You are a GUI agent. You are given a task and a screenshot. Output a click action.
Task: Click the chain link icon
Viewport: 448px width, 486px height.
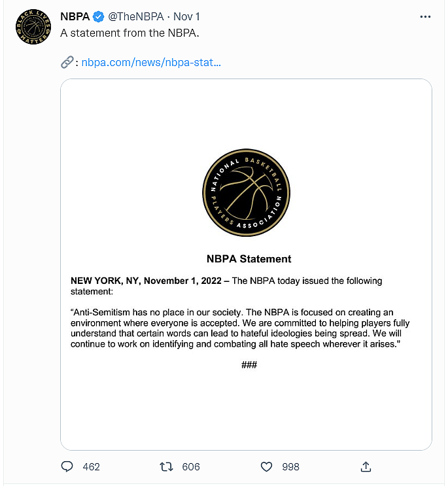pos(67,63)
